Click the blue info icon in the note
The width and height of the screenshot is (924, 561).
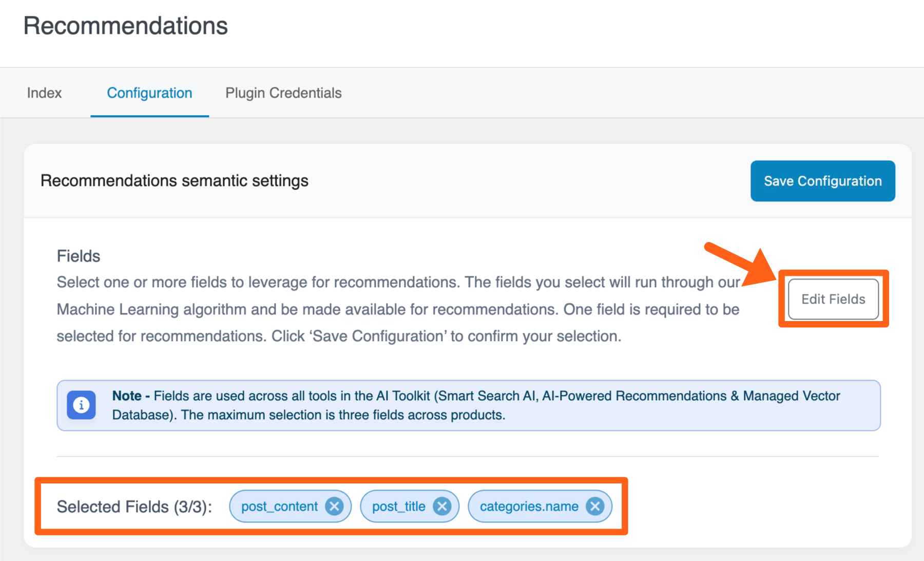[81, 405]
